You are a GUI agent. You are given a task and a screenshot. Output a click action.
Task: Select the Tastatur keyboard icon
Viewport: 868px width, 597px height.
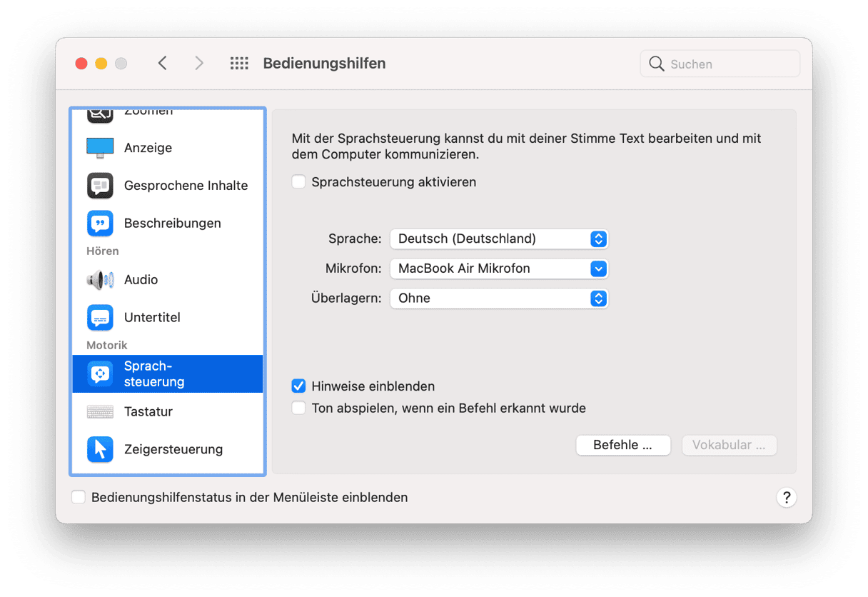pyautogui.click(x=100, y=412)
